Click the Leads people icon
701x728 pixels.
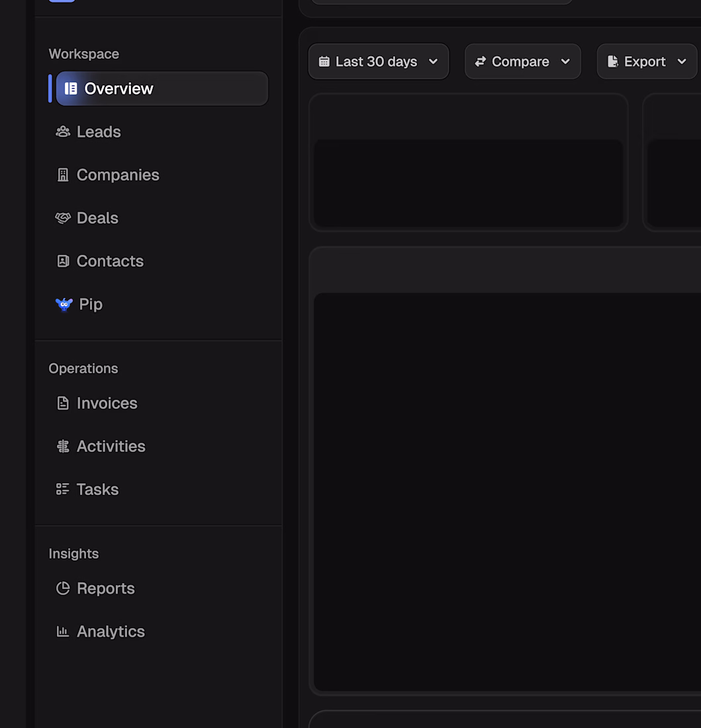(x=63, y=132)
